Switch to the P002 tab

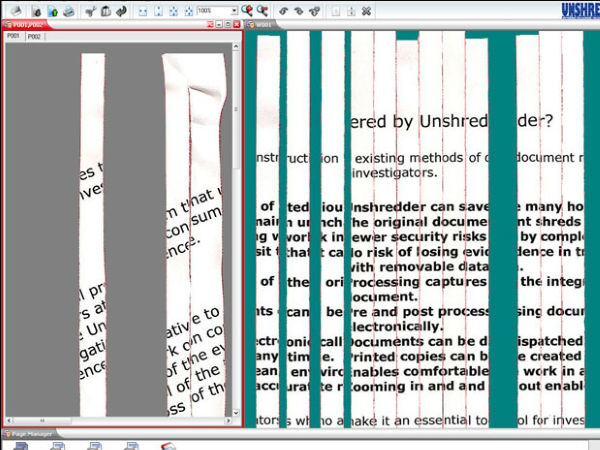coord(34,36)
